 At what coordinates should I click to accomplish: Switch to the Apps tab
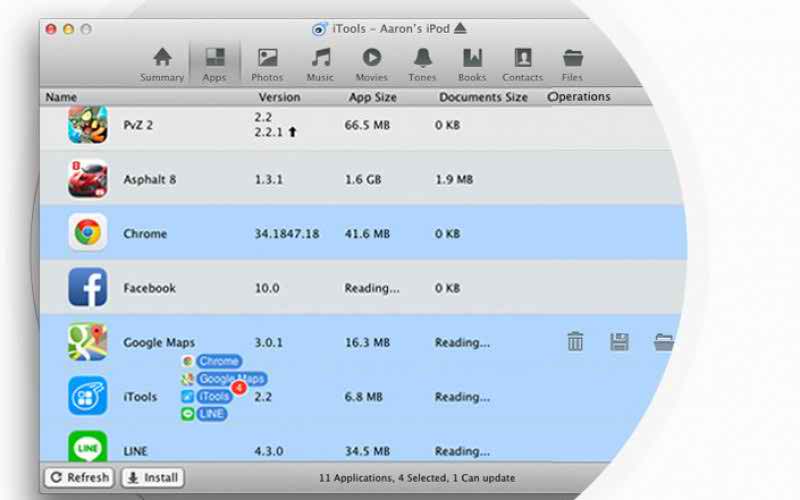coord(214,65)
